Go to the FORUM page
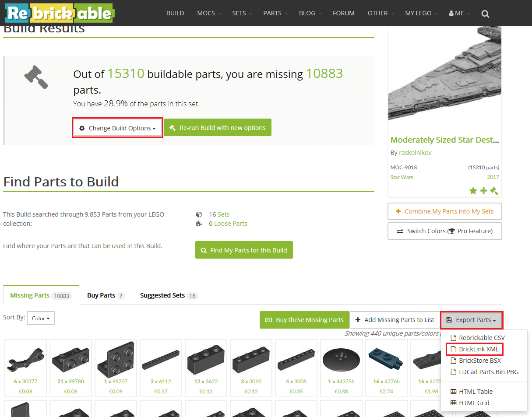The width and height of the screenshot is (532, 417). (x=344, y=13)
